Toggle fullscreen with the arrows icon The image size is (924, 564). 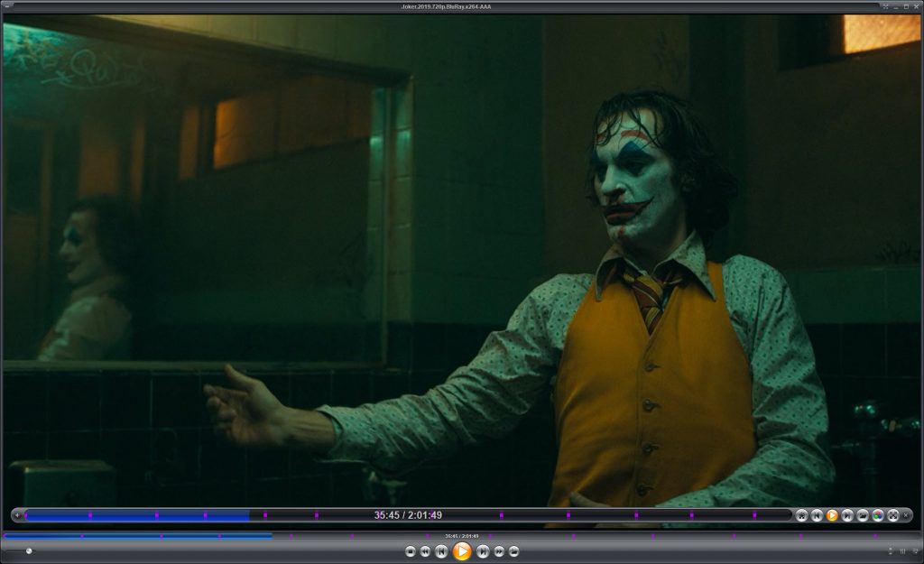click(x=893, y=515)
